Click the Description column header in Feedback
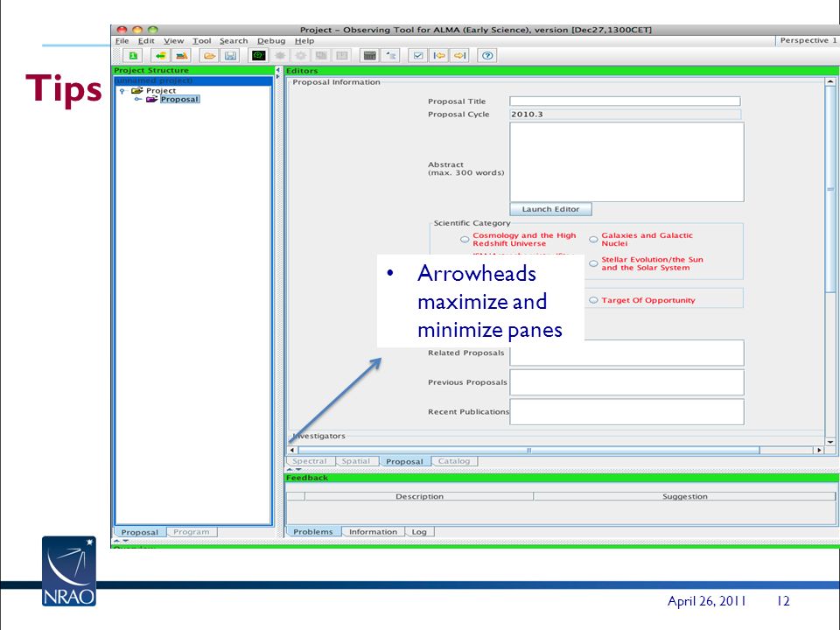The image size is (840, 630). point(419,497)
